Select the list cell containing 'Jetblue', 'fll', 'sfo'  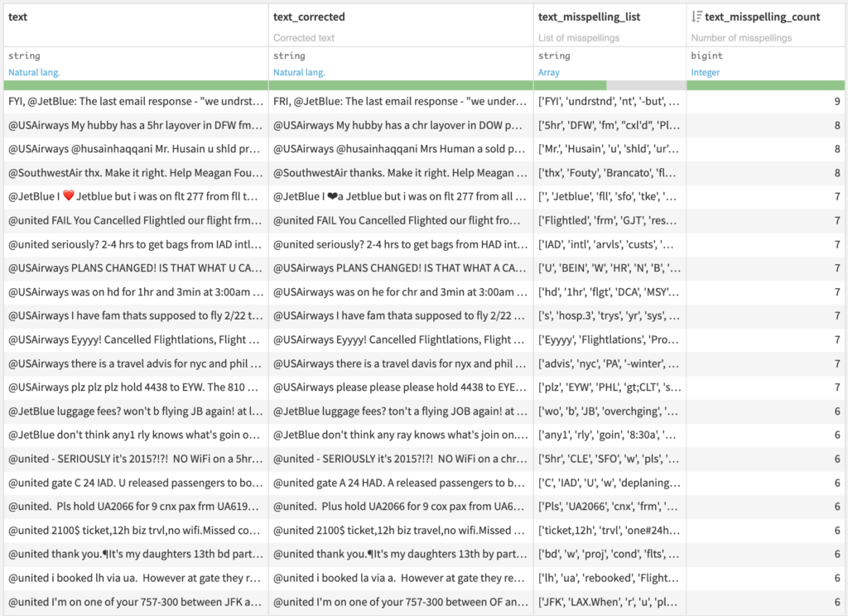(609, 197)
